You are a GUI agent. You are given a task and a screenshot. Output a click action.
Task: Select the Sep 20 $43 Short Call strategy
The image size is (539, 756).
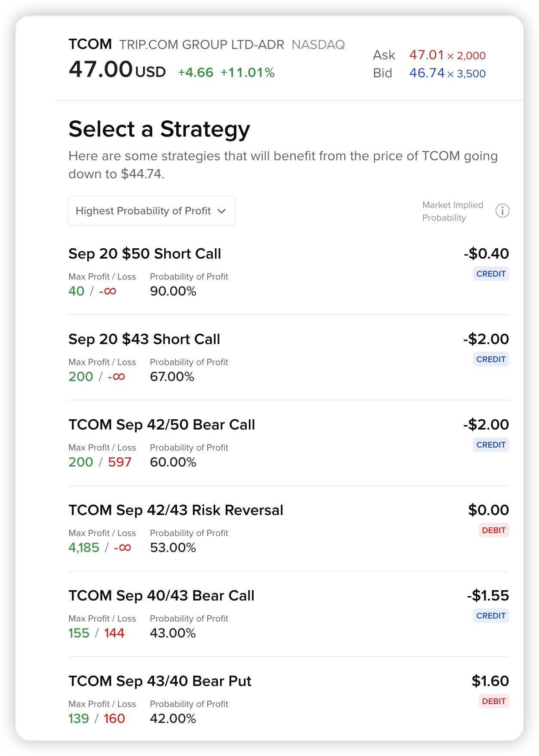pos(289,358)
